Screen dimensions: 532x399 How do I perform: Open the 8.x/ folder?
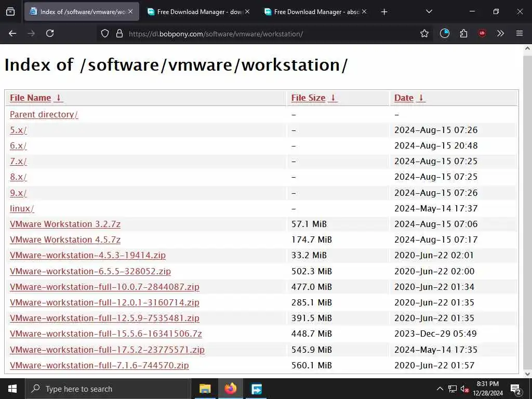click(18, 177)
